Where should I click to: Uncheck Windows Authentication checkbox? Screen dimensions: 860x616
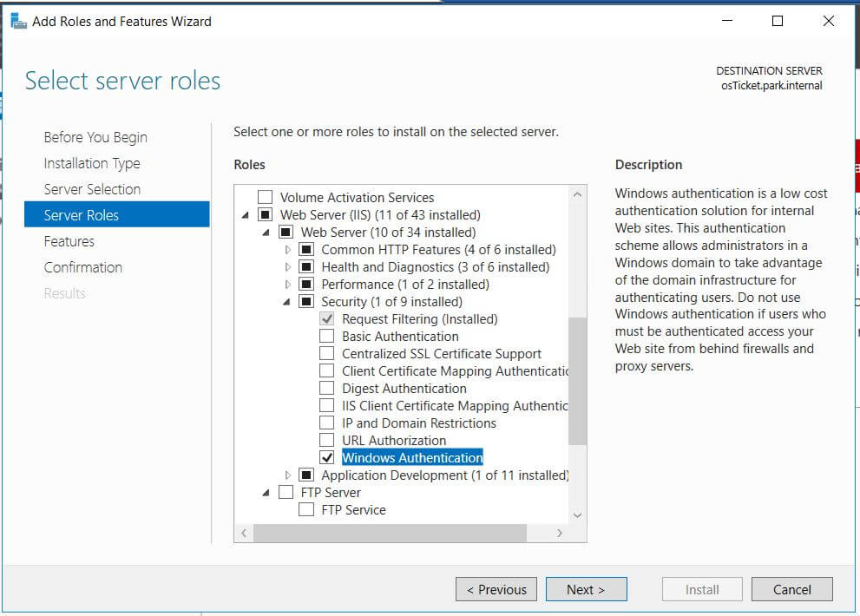tap(327, 457)
